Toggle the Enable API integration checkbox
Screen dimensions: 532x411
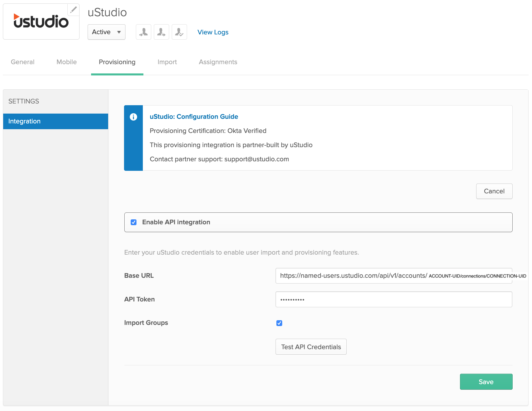tap(134, 222)
